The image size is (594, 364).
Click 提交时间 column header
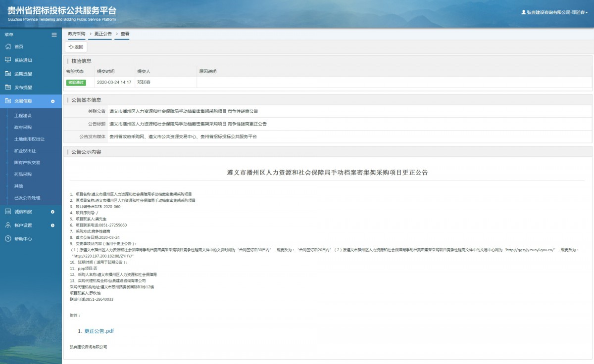[106, 71]
